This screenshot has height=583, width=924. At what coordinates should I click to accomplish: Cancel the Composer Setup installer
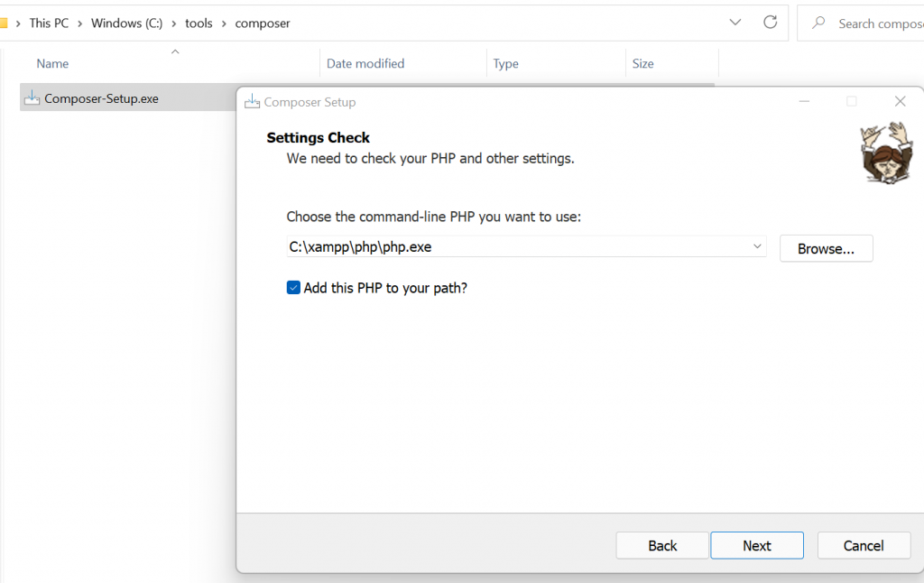[x=864, y=546]
